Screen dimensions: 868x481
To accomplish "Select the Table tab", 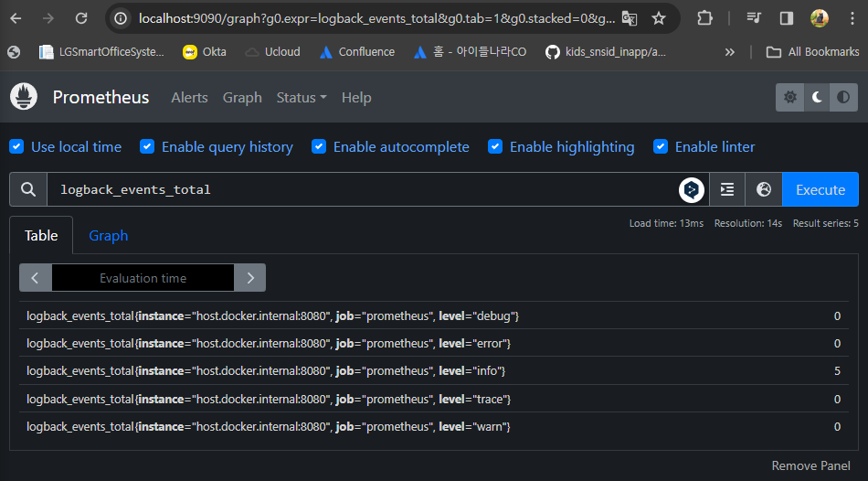I will (41, 236).
